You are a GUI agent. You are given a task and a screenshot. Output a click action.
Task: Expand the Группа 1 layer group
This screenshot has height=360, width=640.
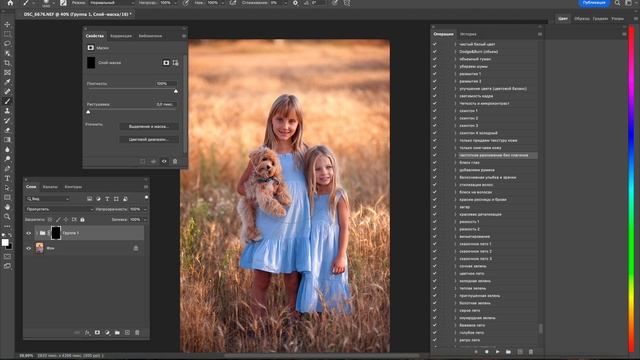37,233
